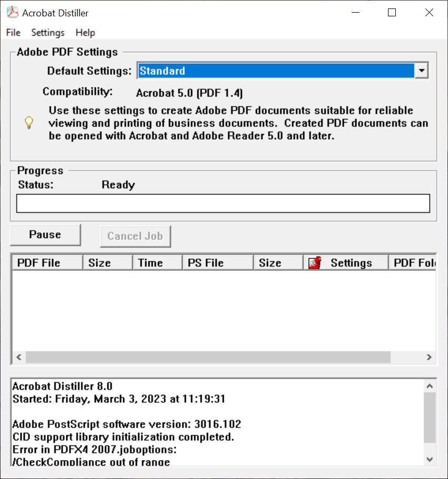Click the Cancel Job button

[x=135, y=236]
